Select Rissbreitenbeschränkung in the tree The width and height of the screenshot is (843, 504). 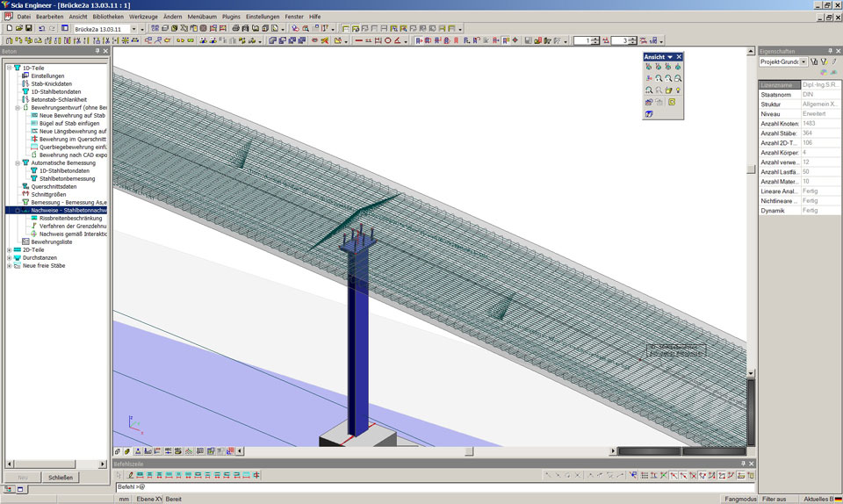pos(70,218)
